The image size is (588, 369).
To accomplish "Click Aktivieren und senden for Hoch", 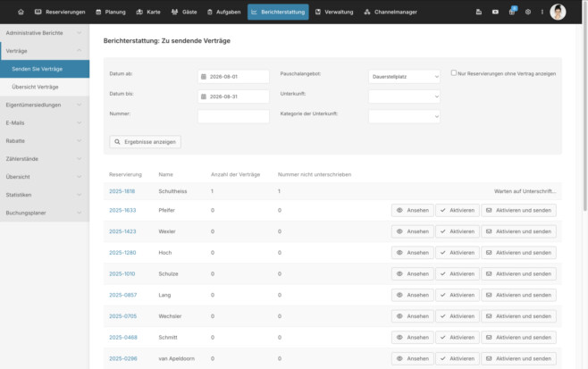I will tap(518, 253).
